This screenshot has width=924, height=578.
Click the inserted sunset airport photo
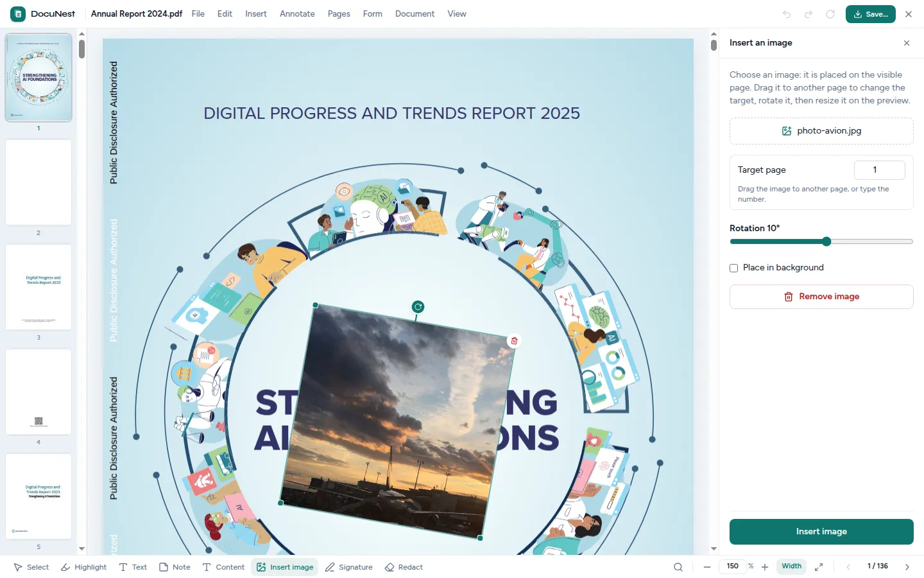398,421
